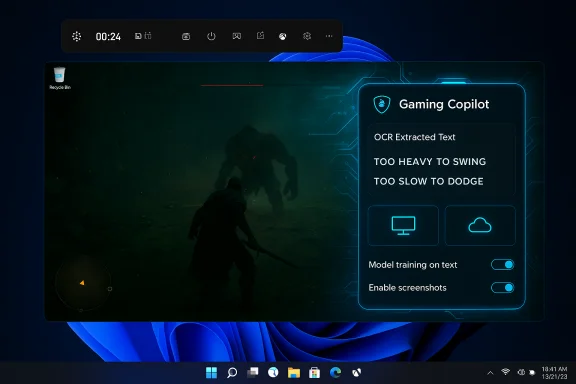The width and height of the screenshot is (576, 384).
Task: Open taskbar Search
Action: pos(232,373)
